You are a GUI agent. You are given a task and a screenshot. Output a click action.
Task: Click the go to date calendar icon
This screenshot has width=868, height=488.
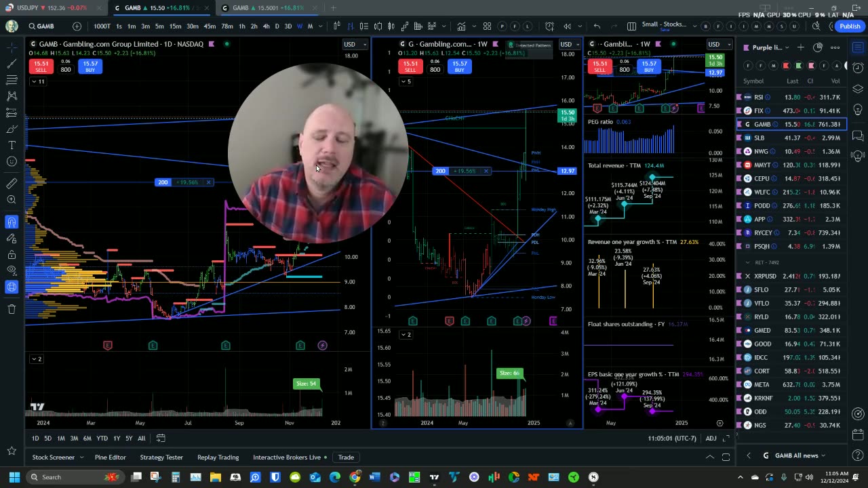point(161,439)
